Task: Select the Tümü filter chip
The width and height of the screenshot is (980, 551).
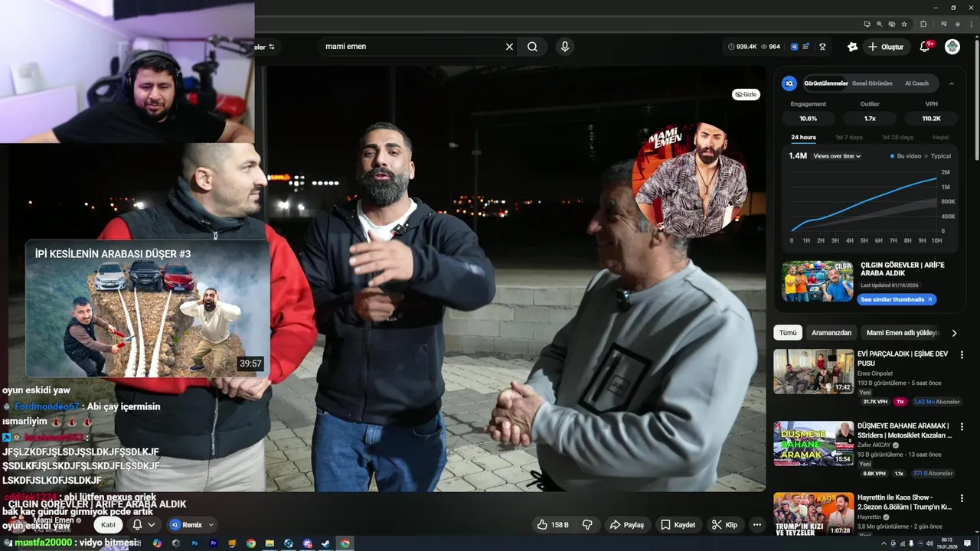Action: click(788, 333)
